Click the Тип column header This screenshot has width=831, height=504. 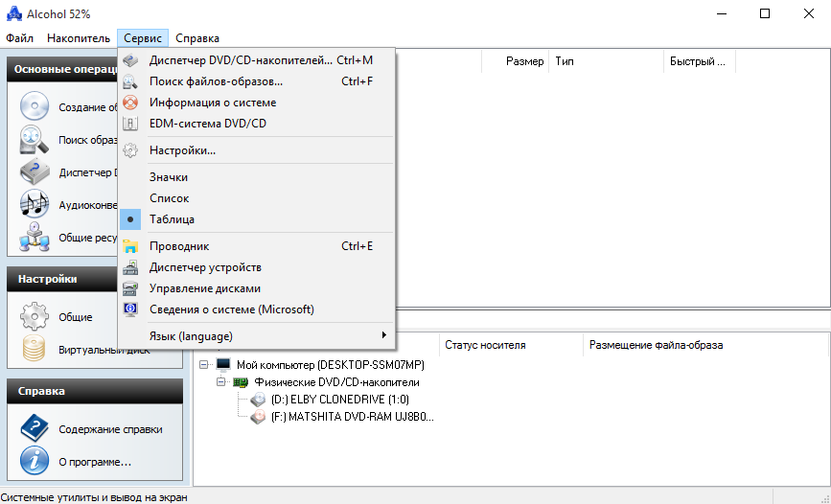click(607, 61)
